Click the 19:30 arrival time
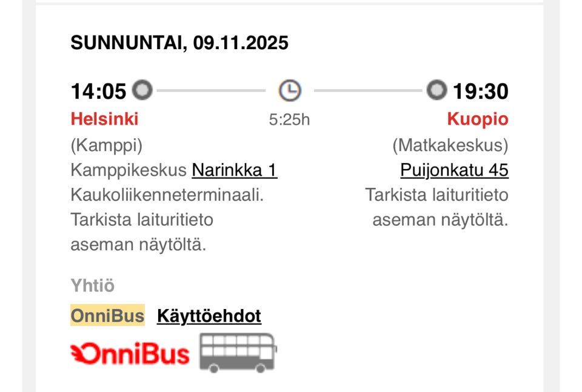Viewport: 582px width, 392px height. (481, 91)
